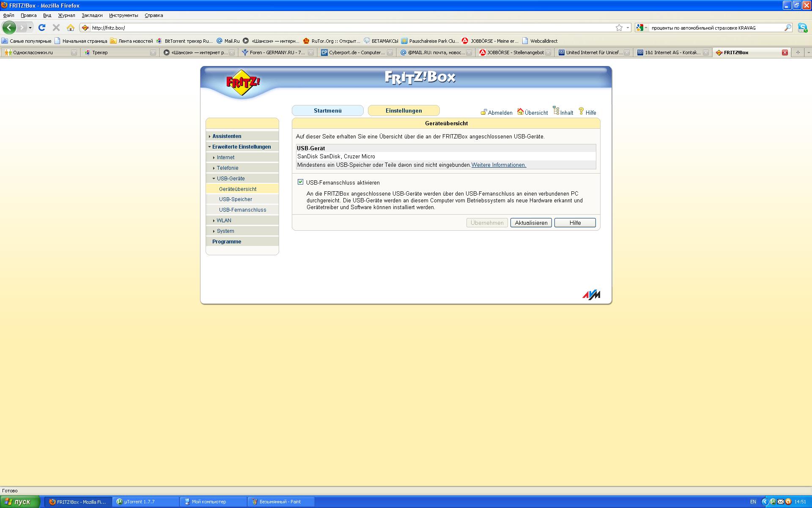
Task: Collapse the USB-Geräte section
Action: (x=230, y=179)
